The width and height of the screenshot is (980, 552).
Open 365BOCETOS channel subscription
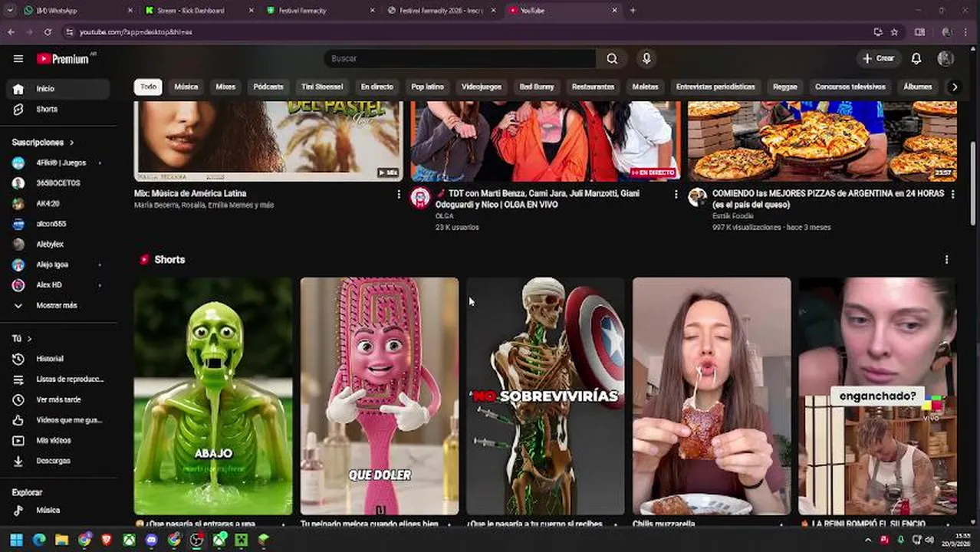click(58, 183)
